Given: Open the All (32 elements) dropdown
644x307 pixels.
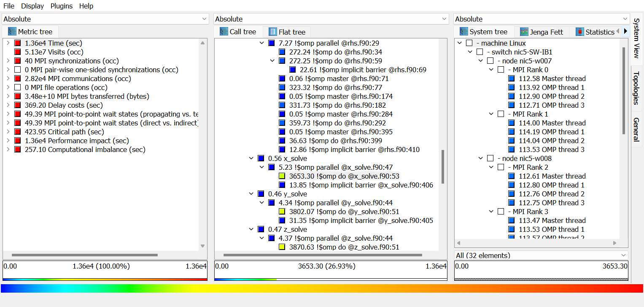Looking at the screenshot, I should (541, 255).
